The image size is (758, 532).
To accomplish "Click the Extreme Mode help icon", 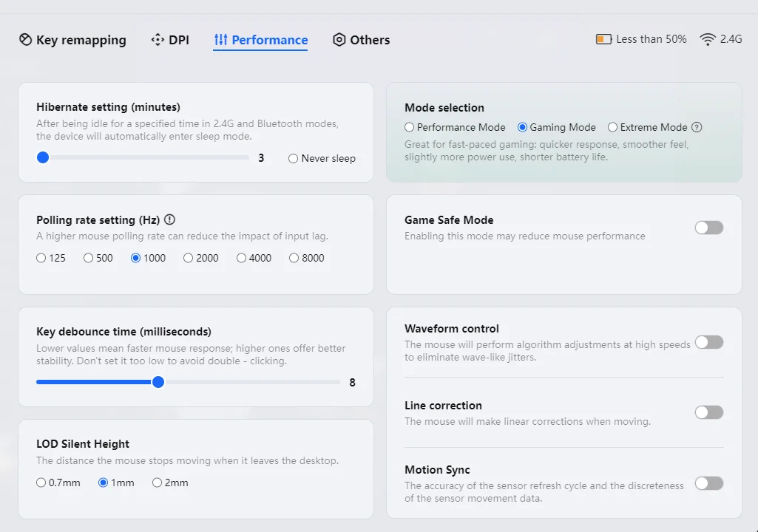I will click(697, 127).
